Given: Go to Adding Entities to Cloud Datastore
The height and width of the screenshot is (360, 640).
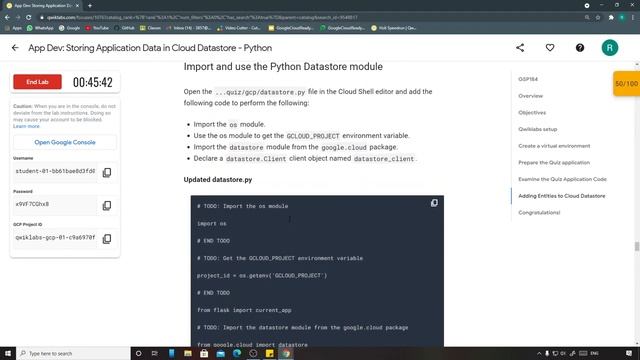Looking at the screenshot, I should tap(562, 196).
